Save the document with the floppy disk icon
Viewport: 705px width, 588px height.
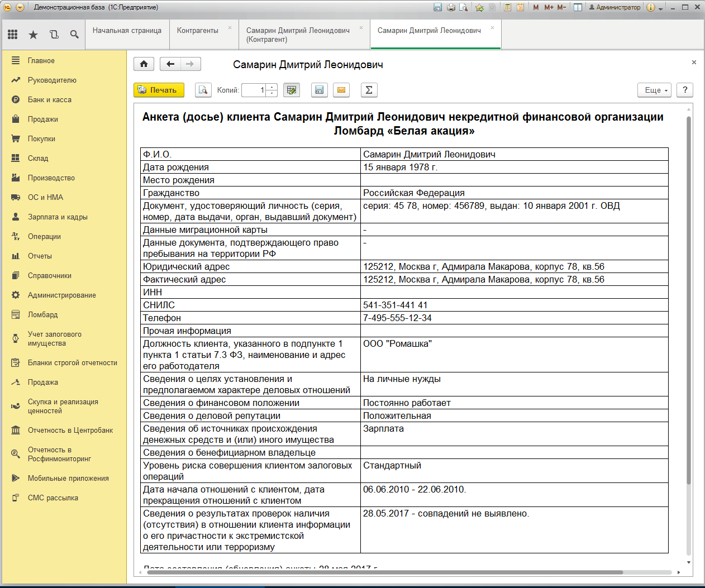pos(319,90)
